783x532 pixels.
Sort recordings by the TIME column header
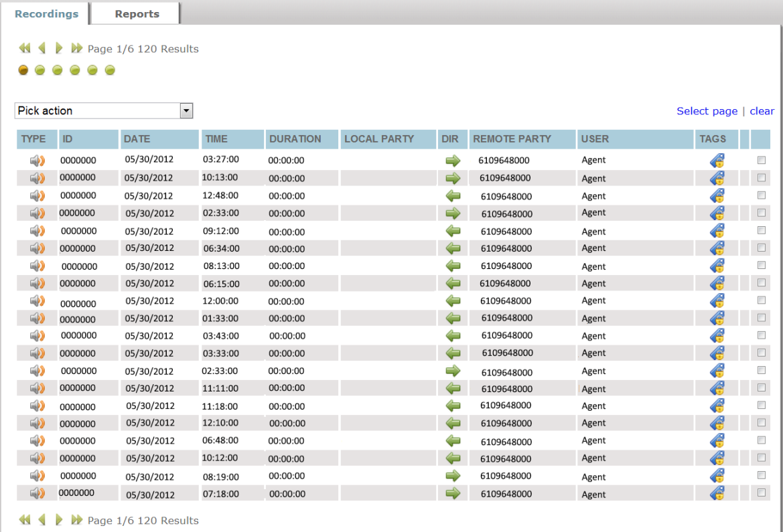pos(216,139)
